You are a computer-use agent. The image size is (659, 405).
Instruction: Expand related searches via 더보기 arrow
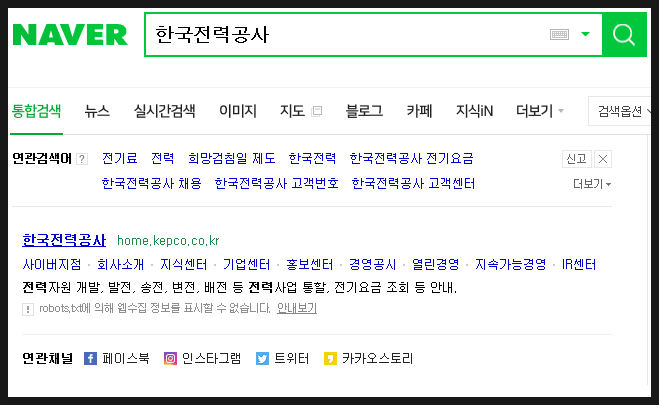tap(592, 184)
